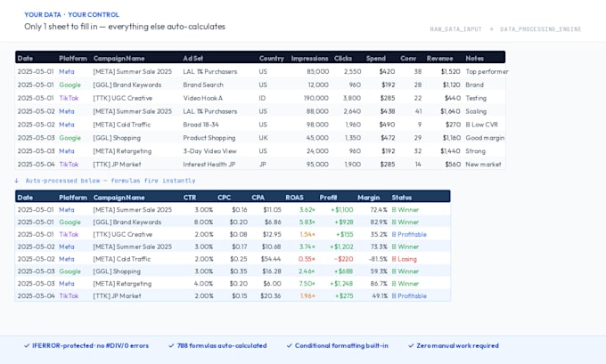This screenshot has height=364, width=606.
Task: Click the "Interest Health JP" ad set cell
Action: point(209,164)
